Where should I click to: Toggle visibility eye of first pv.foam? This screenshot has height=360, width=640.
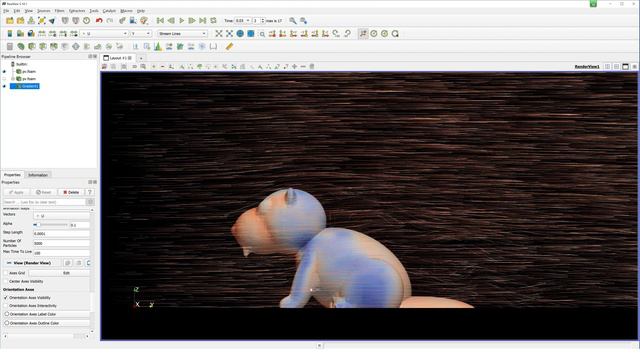4,71
